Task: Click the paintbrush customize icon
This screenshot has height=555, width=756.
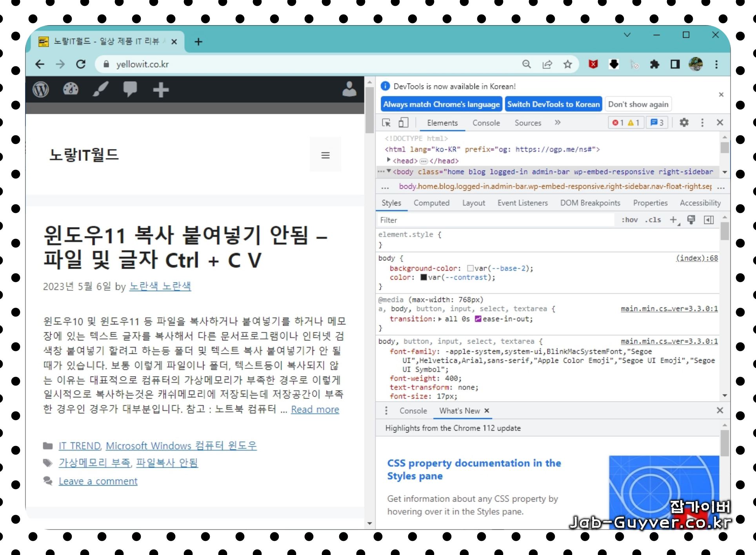Action: tap(100, 89)
